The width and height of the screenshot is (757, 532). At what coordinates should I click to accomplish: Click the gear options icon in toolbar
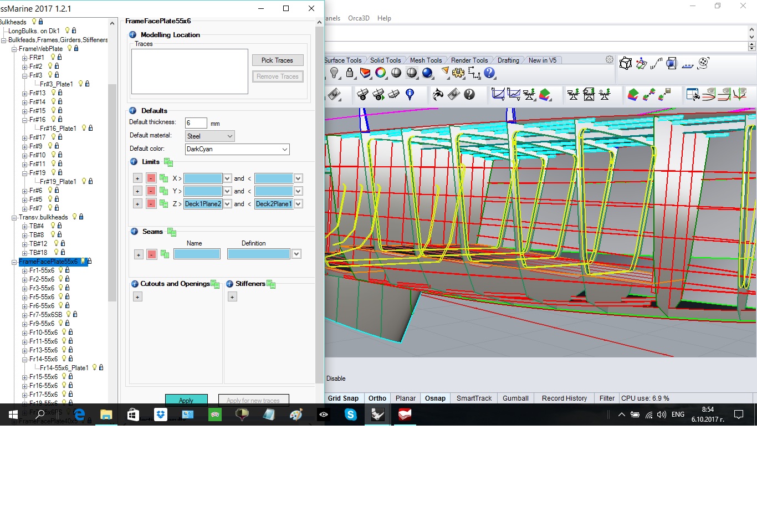(458, 73)
